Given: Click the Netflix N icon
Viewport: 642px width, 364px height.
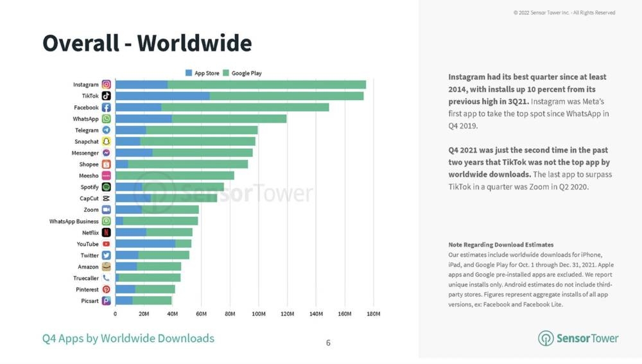Looking at the screenshot, I should click(106, 232).
